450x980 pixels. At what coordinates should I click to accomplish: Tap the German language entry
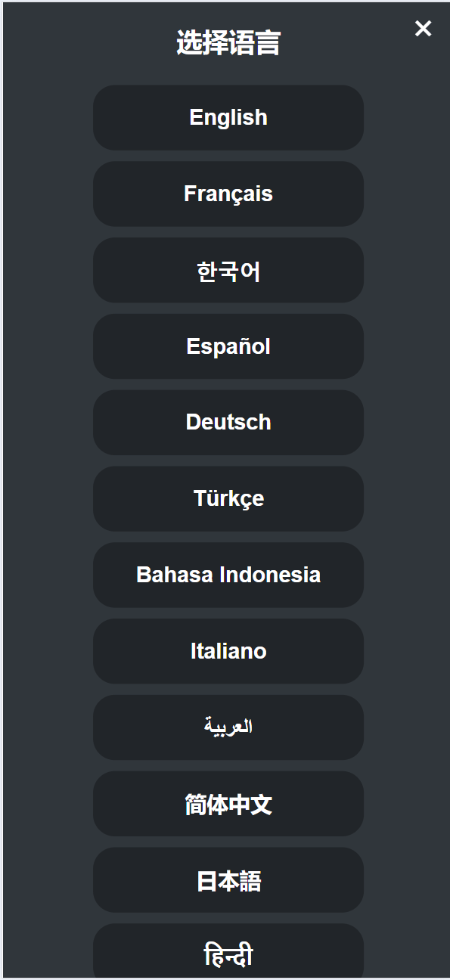228,422
